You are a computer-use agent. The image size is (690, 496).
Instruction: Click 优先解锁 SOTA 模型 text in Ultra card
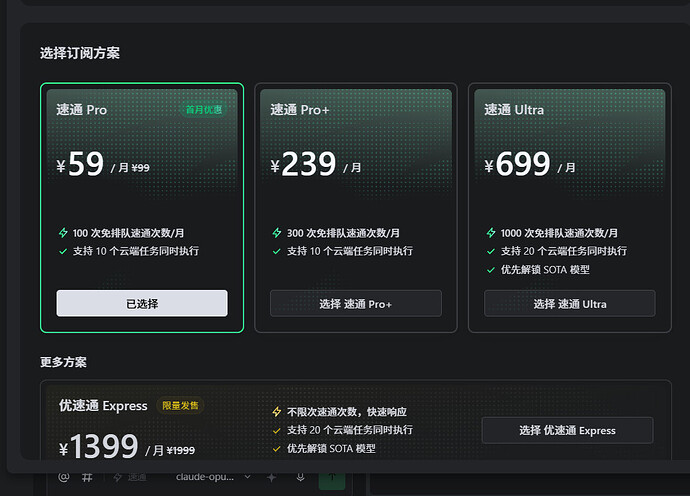pos(545,270)
